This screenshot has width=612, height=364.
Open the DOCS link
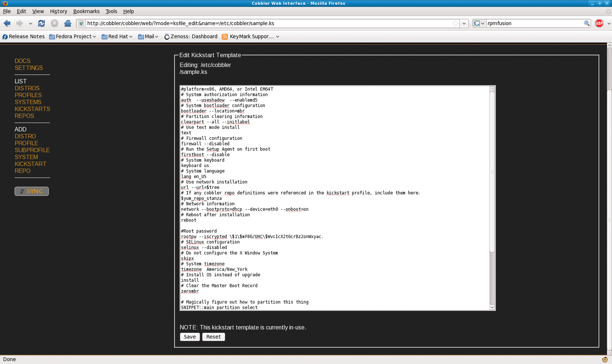click(23, 61)
